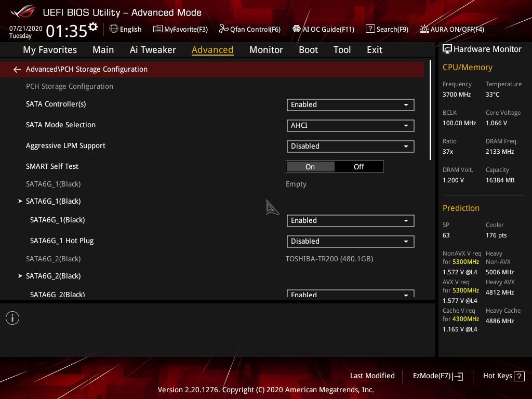Click Search(F9) label
This screenshot has width=532, height=399.
392,29
